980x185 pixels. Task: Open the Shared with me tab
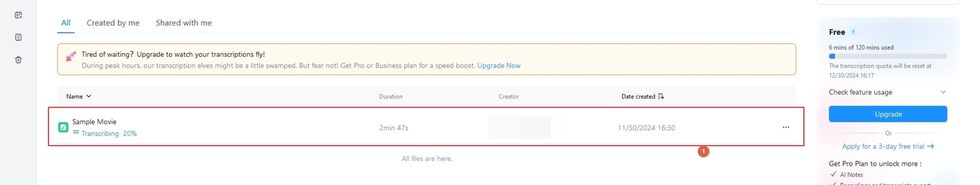184,23
